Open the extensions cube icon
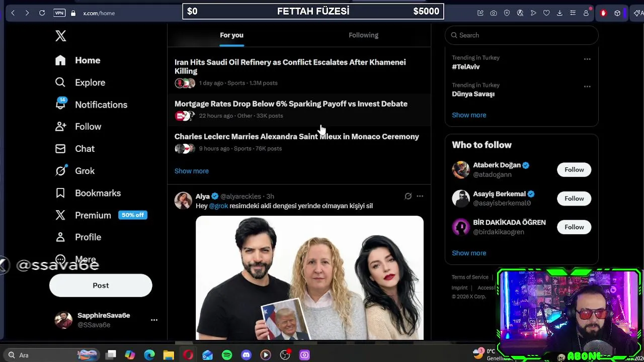The height and width of the screenshot is (362, 644). [x=617, y=13]
